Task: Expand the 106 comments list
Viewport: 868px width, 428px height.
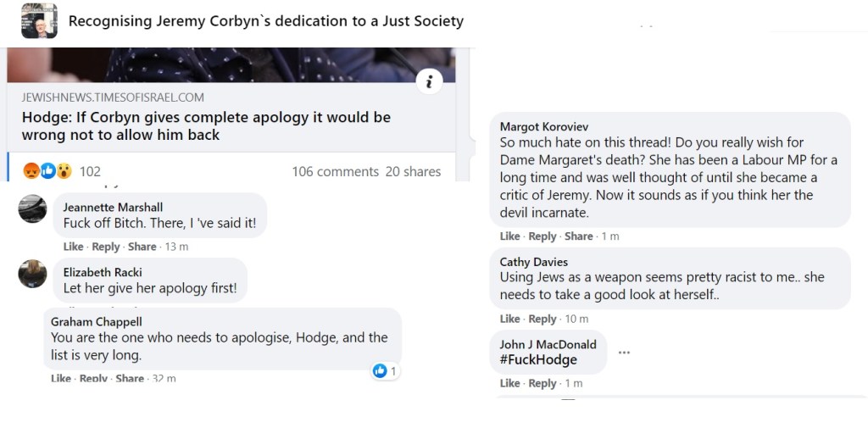Action: 335,171
